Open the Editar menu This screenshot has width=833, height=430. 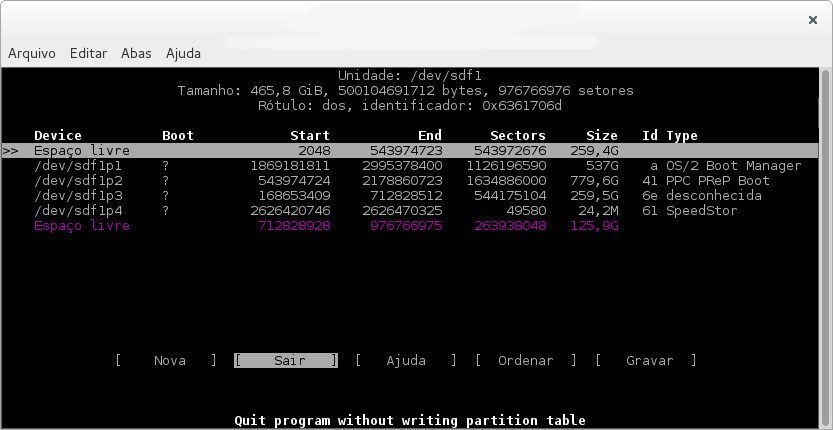88,54
